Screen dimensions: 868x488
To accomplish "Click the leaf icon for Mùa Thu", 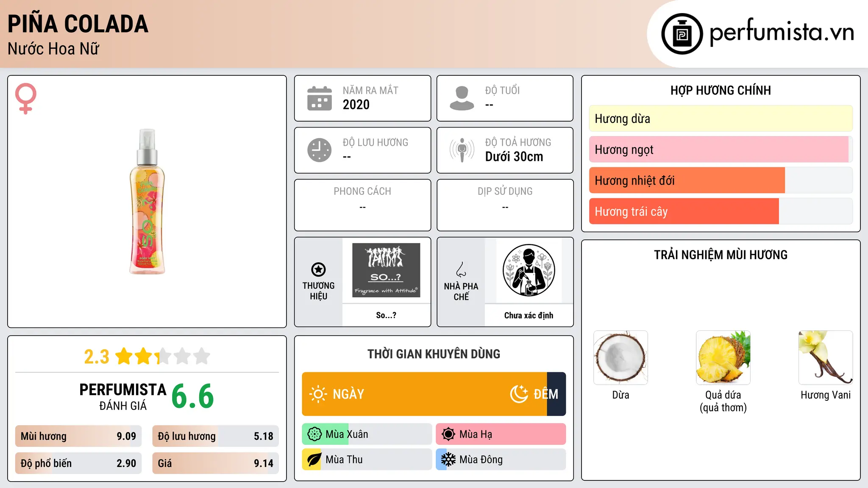I will [x=314, y=460].
